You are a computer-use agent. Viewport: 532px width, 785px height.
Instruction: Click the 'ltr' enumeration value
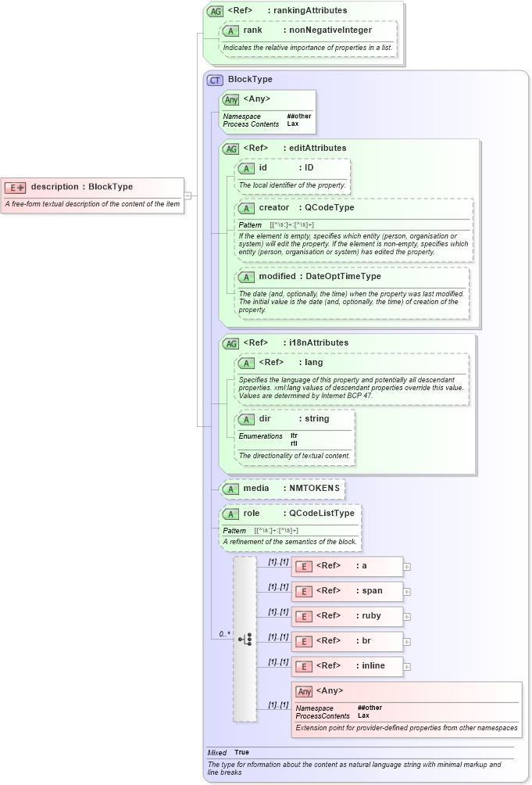pos(294,436)
